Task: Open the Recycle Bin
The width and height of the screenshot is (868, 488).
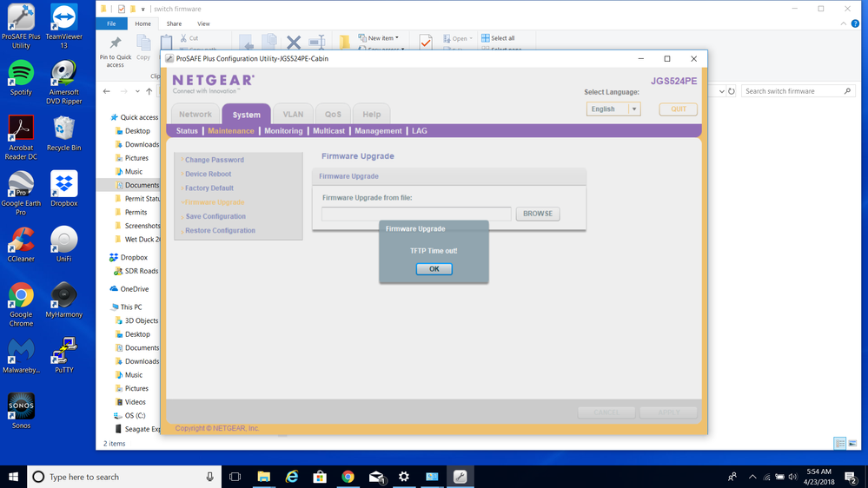Action: [x=63, y=134]
